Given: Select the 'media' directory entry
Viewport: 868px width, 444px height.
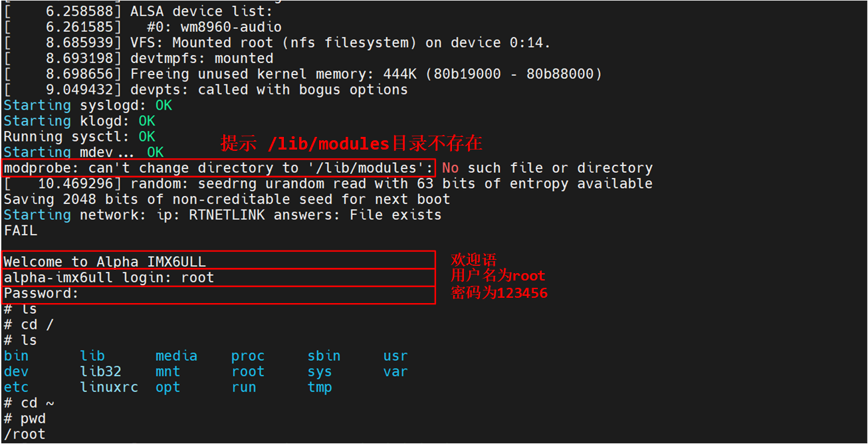Looking at the screenshot, I should [176, 356].
